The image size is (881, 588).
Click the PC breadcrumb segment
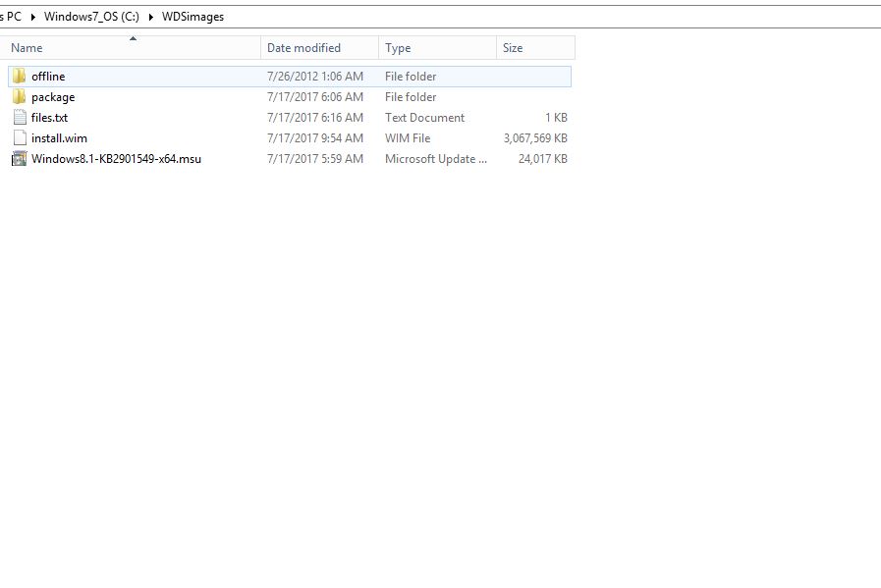coord(13,17)
